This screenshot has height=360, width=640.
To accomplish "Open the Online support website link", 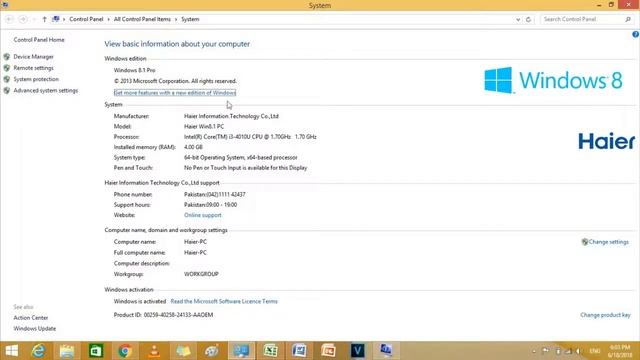I will click(202, 215).
